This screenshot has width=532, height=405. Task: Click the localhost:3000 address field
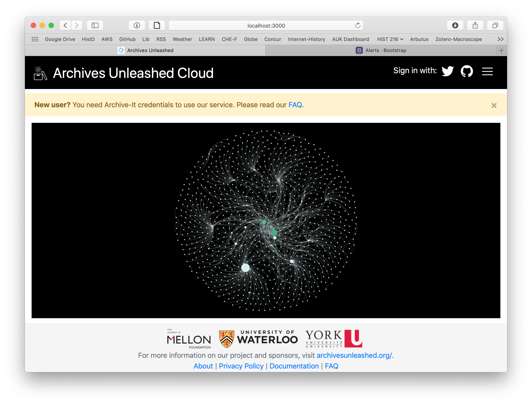tap(266, 25)
